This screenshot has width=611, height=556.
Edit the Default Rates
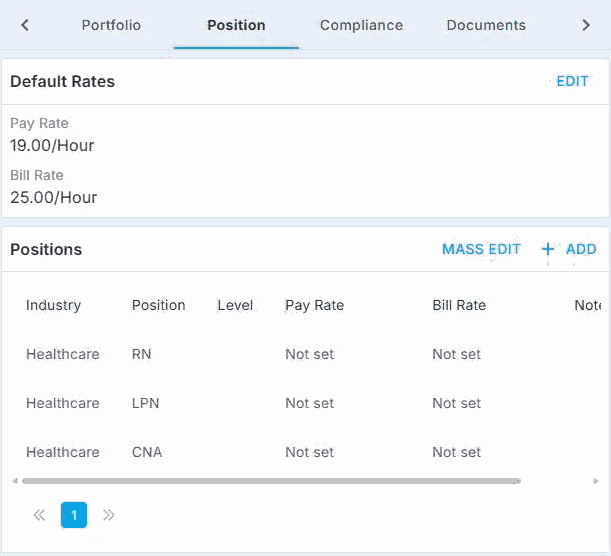click(x=572, y=81)
